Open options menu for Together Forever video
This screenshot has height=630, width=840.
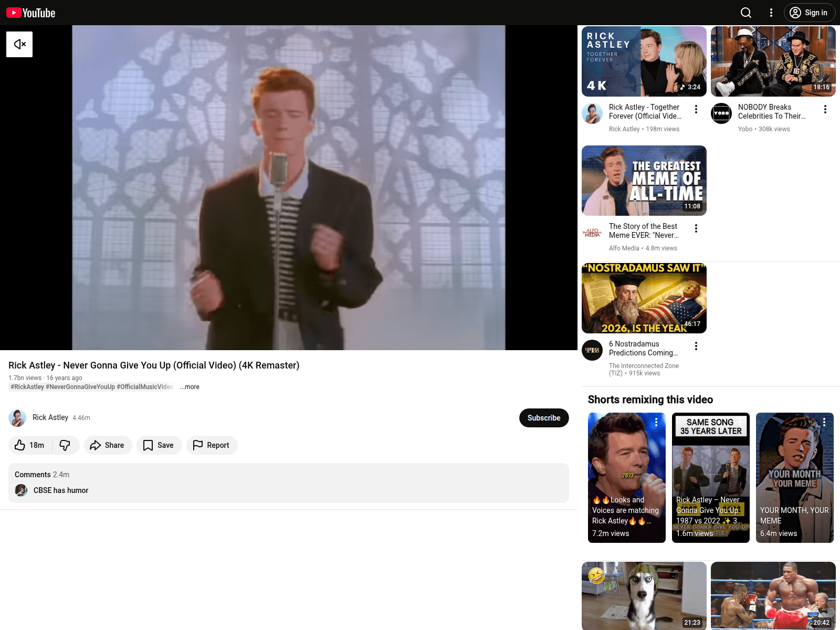(x=696, y=109)
